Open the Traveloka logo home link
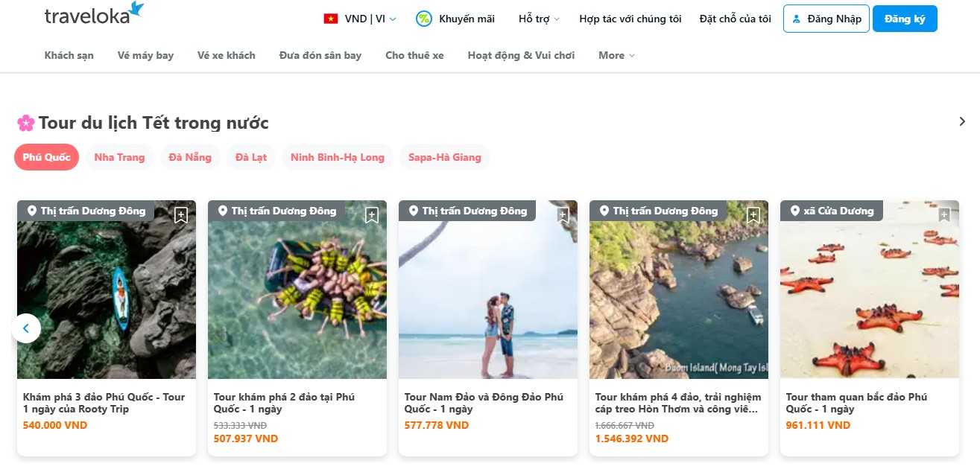This screenshot has width=980, height=472. click(94, 13)
